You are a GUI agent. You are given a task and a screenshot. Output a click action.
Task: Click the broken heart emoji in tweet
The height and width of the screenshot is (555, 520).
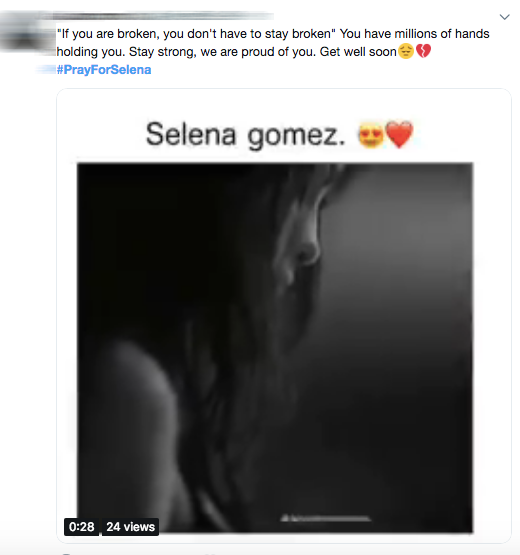[423, 51]
